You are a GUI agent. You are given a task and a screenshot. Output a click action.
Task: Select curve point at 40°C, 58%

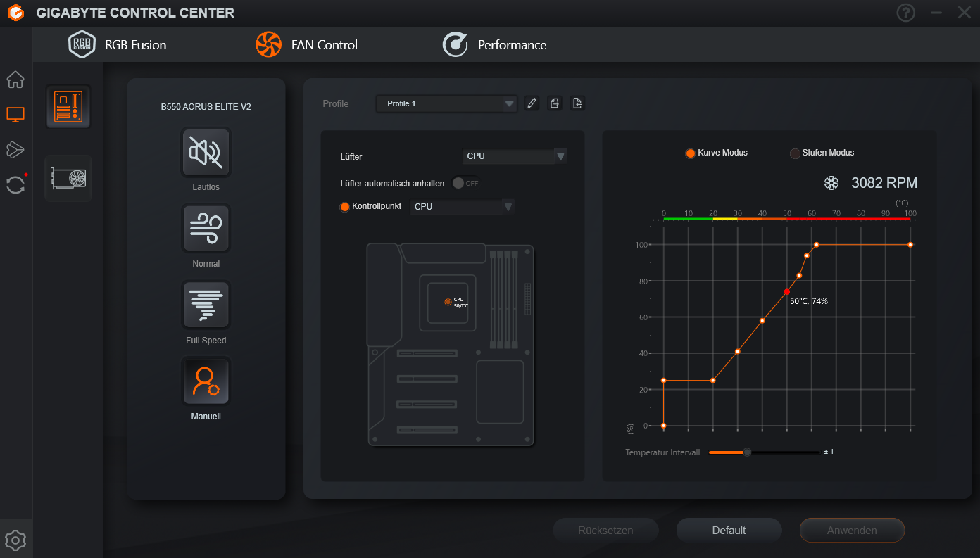coord(762,321)
